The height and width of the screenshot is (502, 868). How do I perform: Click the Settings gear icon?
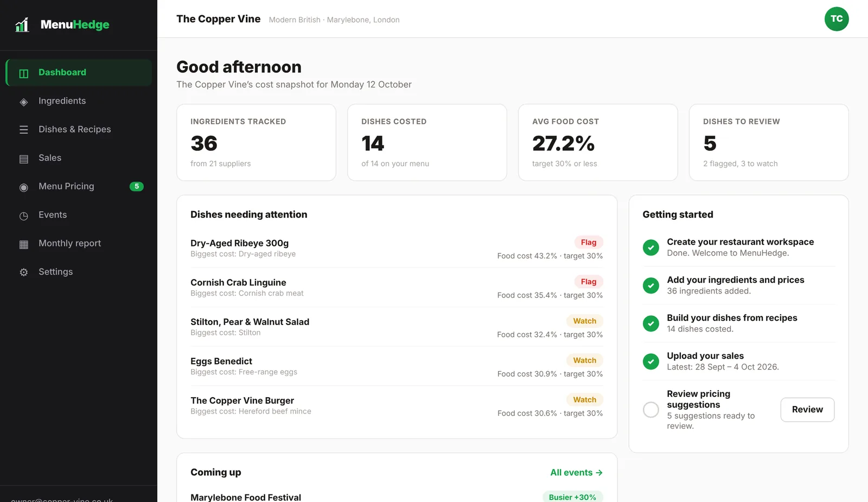[x=24, y=272]
